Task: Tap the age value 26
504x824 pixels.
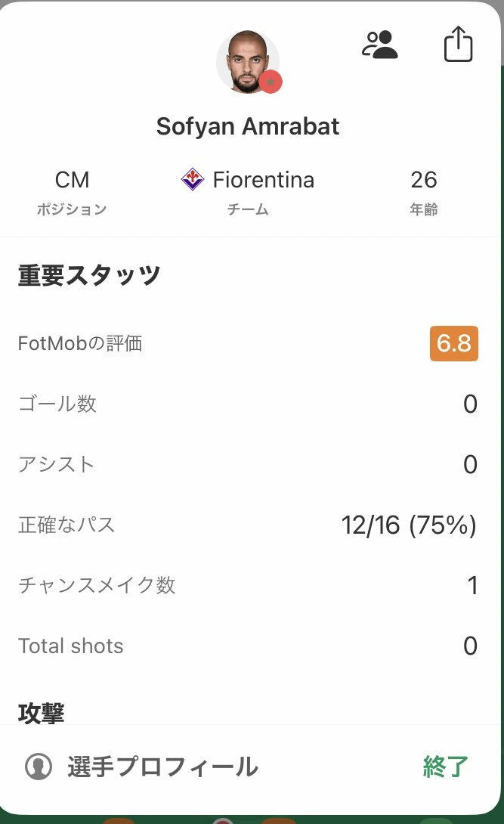Action: click(x=424, y=179)
